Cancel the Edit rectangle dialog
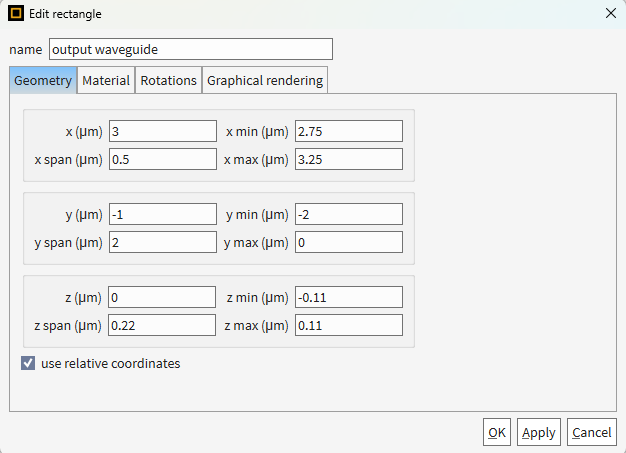626x453 pixels. [592, 432]
